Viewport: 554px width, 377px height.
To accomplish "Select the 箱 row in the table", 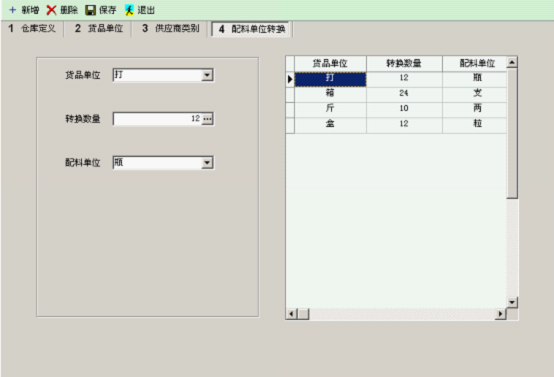I will coord(400,93).
